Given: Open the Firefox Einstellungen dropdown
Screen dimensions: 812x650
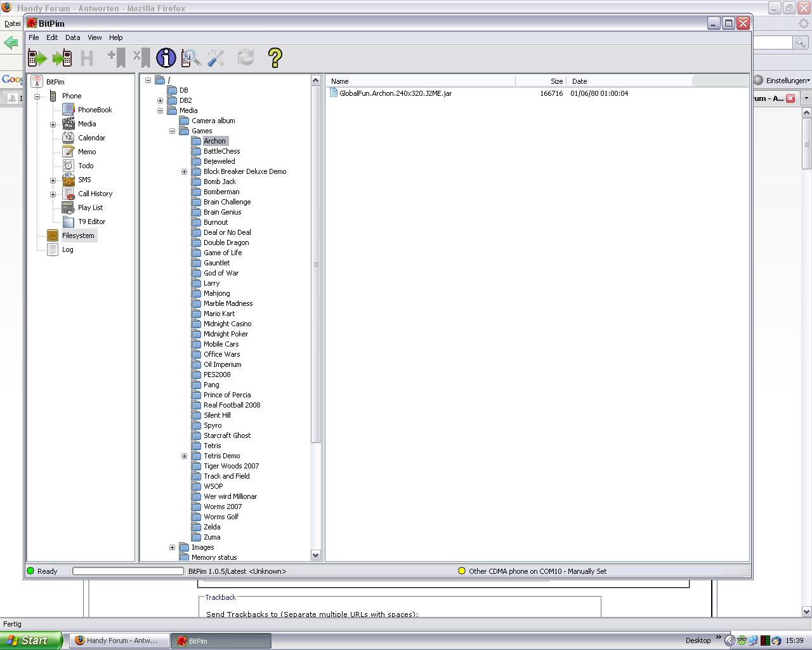Looking at the screenshot, I should click(x=782, y=81).
